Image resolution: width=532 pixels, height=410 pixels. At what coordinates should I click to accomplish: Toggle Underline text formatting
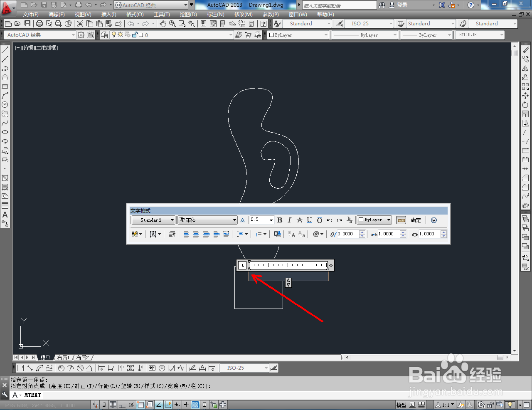pyautogui.click(x=309, y=220)
